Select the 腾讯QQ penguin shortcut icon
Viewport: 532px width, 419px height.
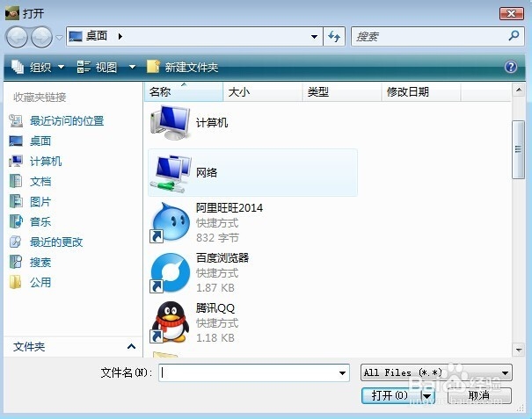click(x=170, y=322)
